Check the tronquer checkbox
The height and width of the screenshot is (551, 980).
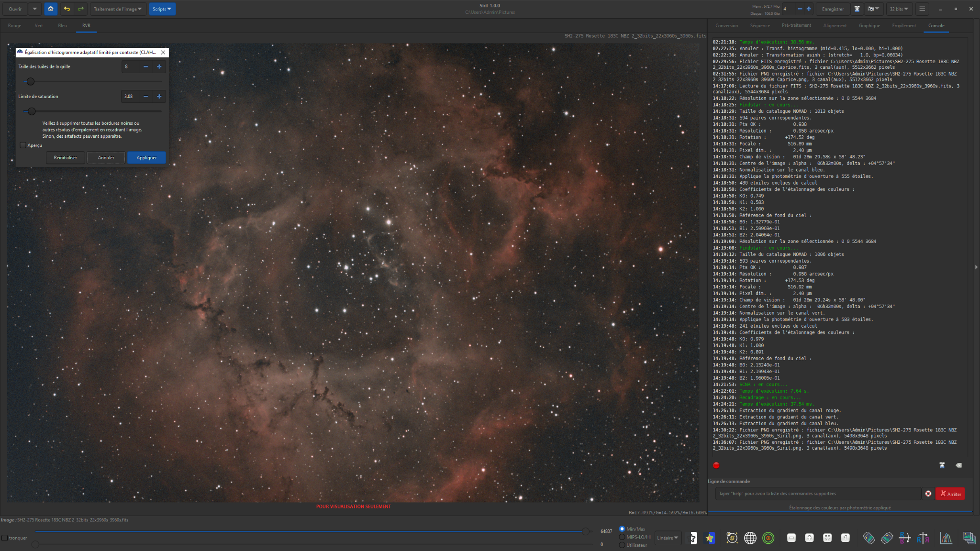(5, 538)
